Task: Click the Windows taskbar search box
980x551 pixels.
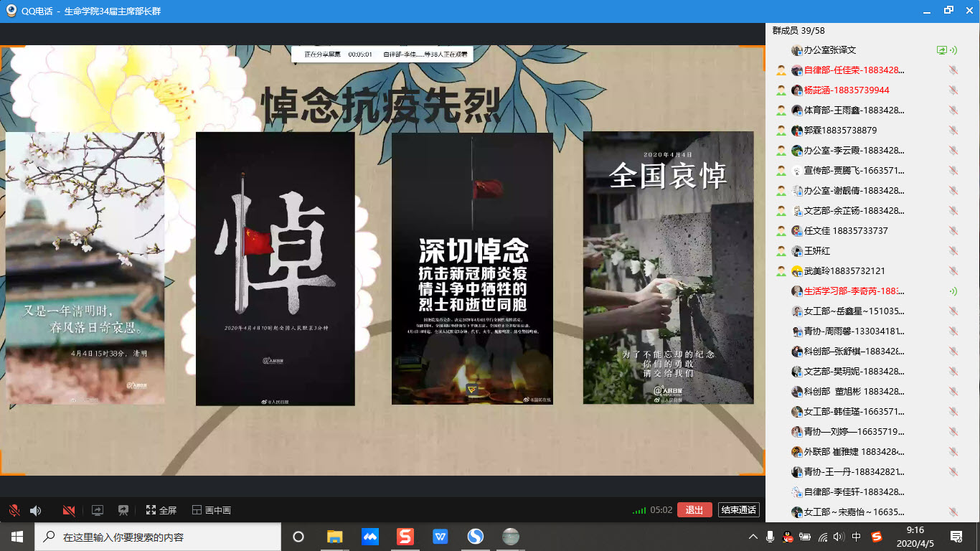Action: 158,537
